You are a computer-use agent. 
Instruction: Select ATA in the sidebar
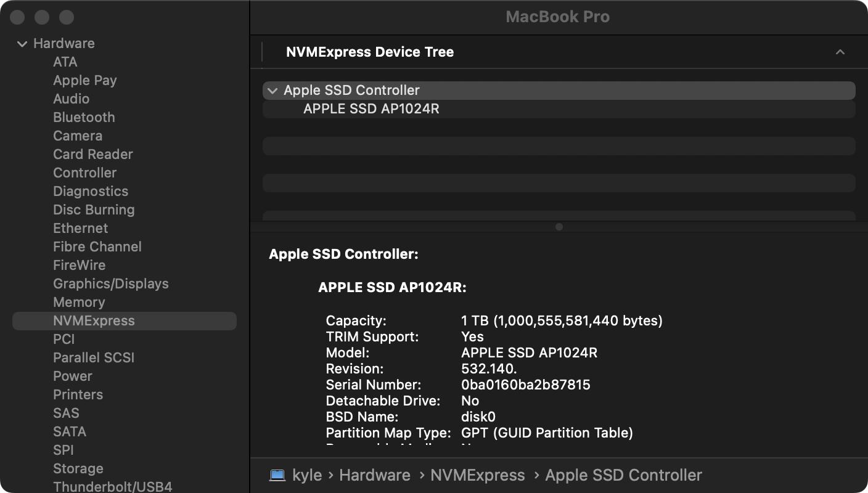coord(65,62)
